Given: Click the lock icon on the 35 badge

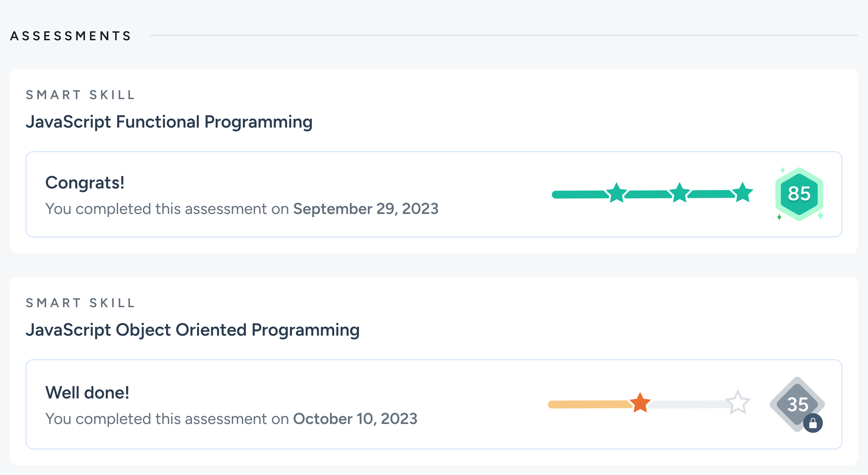Looking at the screenshot, I should [x=813, y=423].
